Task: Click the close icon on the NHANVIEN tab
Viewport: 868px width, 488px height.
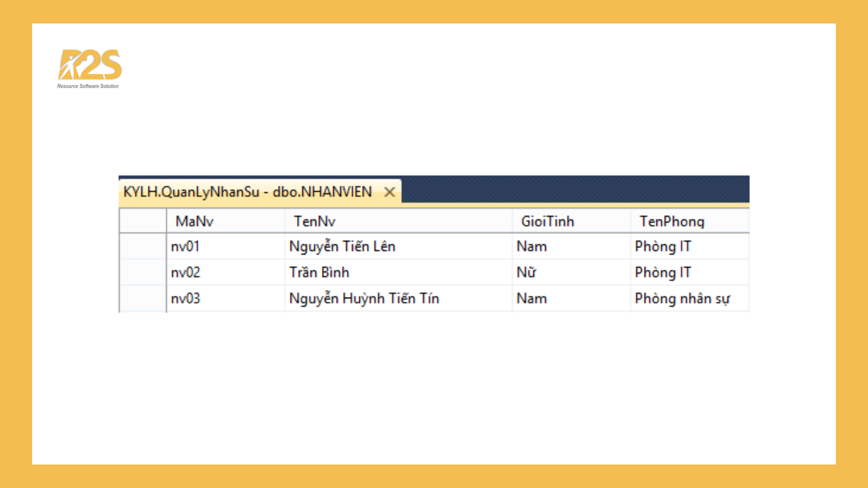Action: [x=389, y=192]
